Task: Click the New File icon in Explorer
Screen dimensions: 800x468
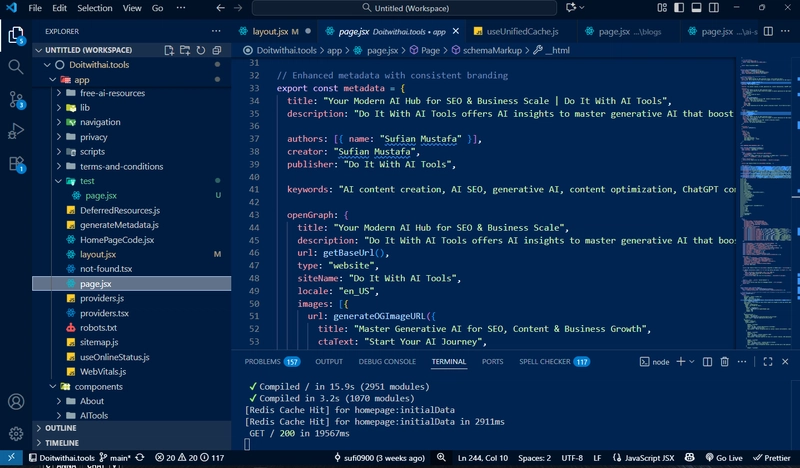Action: pyautogui.click(x=169, y=50)
